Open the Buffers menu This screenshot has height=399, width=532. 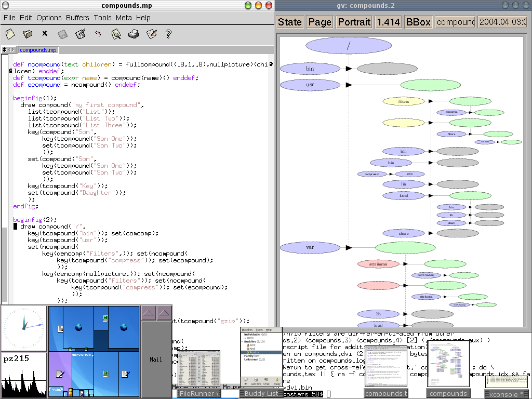(x=77, y=18)
